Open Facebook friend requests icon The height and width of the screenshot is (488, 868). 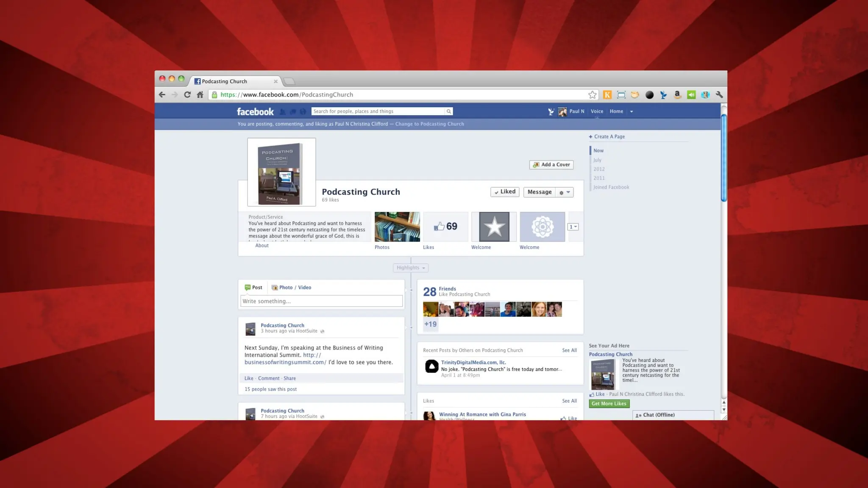point(283,112)
